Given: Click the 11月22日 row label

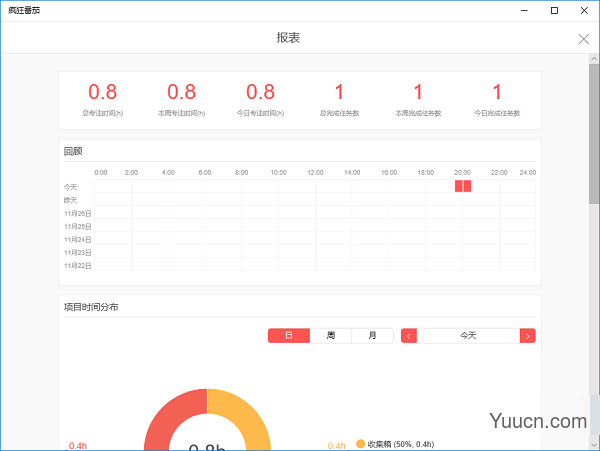Looking at the screenshot, I should 78,265.
